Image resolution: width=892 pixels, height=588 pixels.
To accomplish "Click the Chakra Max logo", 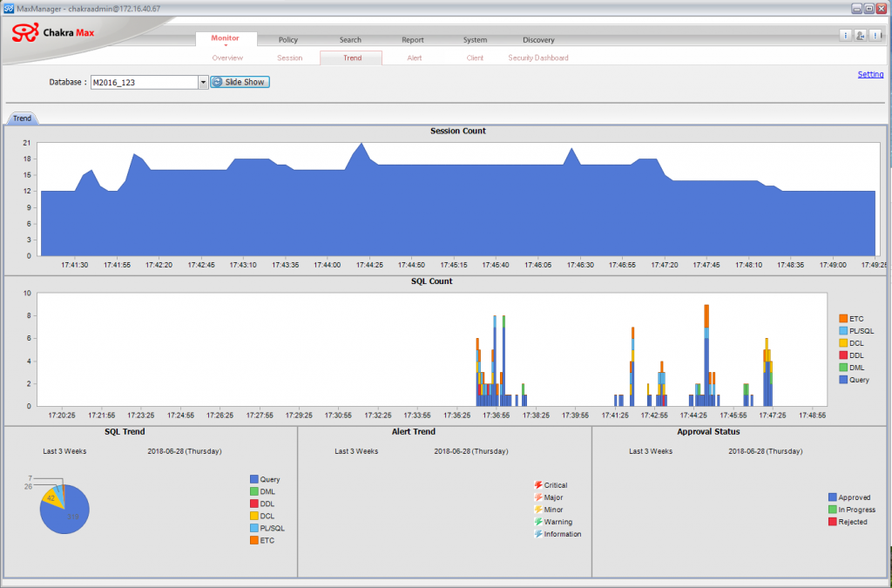I will coord(53,32).
